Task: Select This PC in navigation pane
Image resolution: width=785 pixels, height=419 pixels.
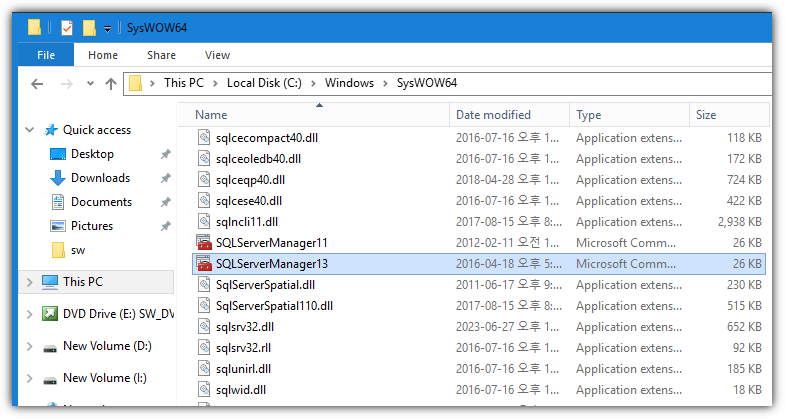Action: click(83, 282)
